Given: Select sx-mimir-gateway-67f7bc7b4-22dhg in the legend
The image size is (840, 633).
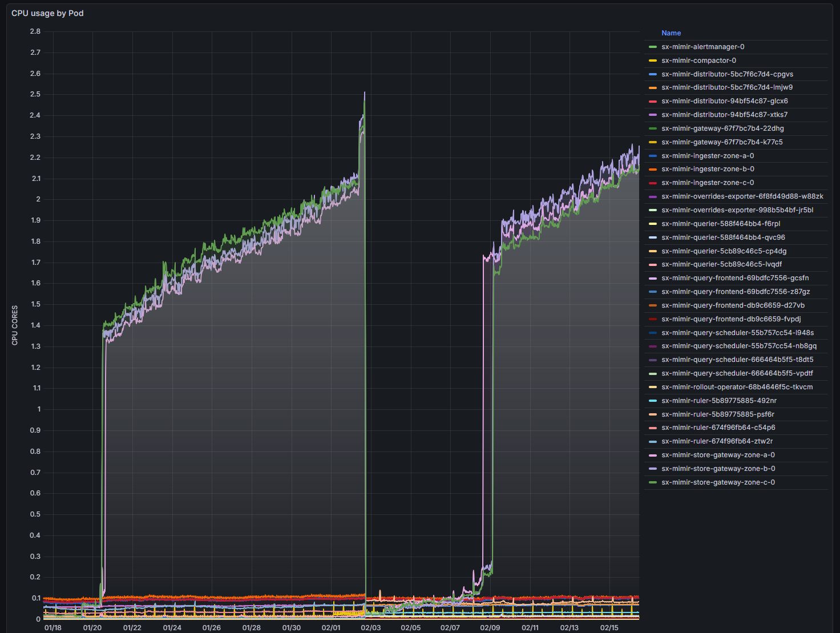Looking at the screenshot, I should coord(722,128).
